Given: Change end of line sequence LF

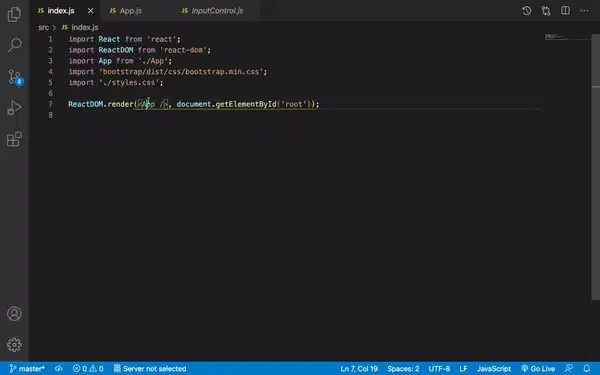Looking at the screenshot, I should pyautogui.click(x=463, y=368).
